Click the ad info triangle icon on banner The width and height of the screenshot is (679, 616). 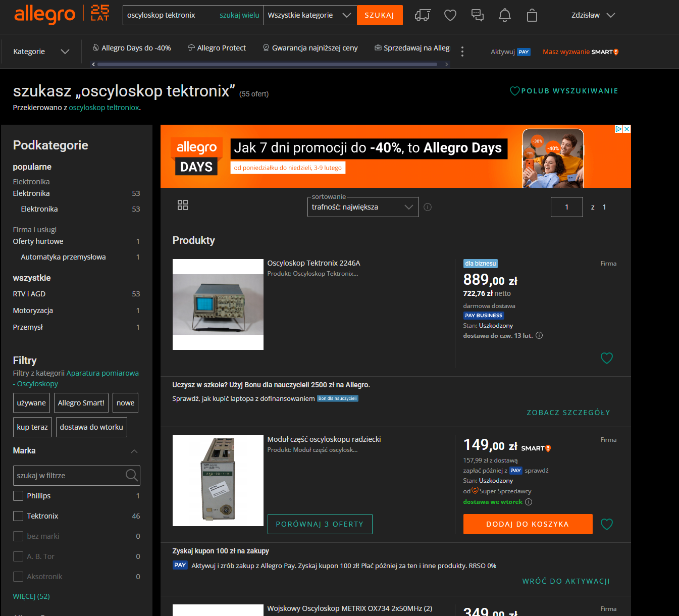[618, 129]
